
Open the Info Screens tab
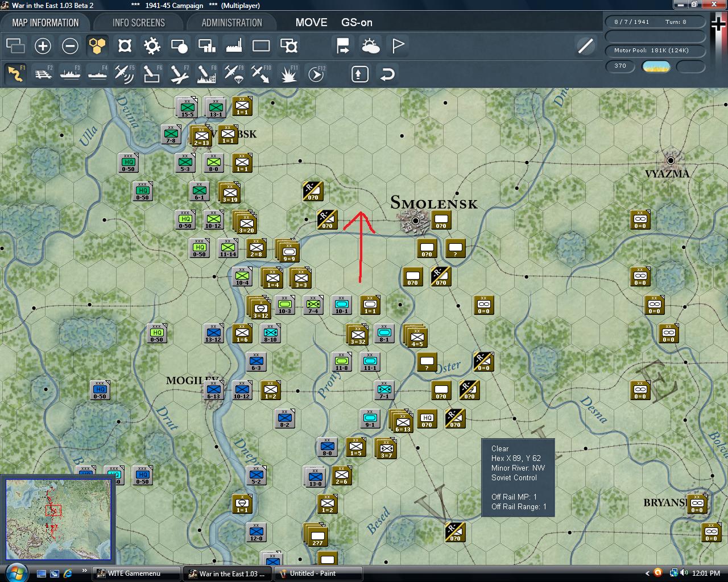coord(138,23)
